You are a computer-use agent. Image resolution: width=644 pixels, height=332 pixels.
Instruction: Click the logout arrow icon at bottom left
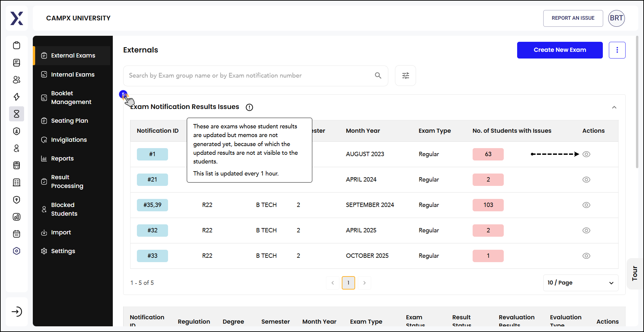click(x=17, y=312)
